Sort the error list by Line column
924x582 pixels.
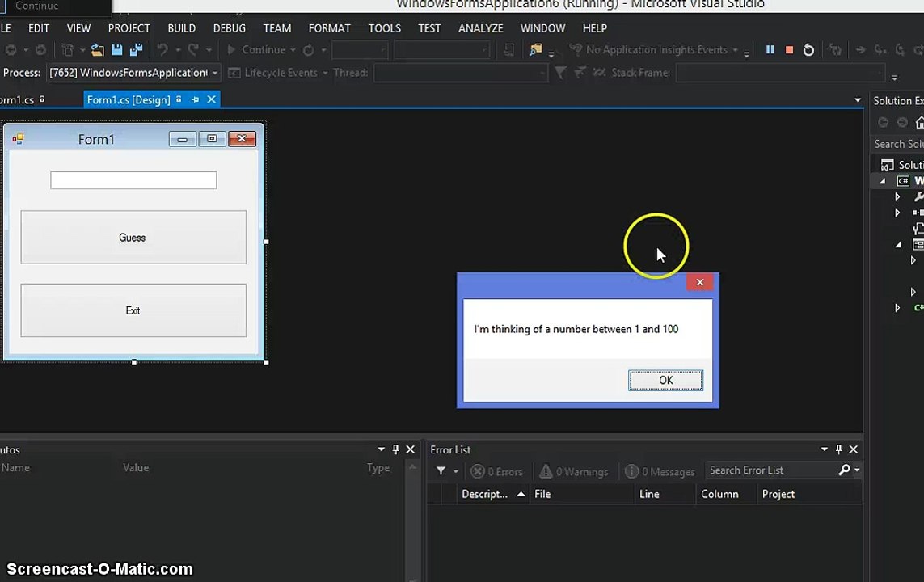coord(649,494)
